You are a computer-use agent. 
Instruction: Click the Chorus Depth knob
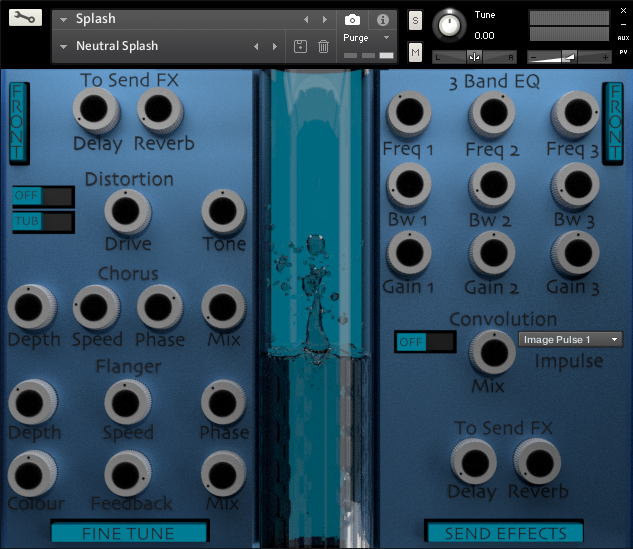pos(31,308)
